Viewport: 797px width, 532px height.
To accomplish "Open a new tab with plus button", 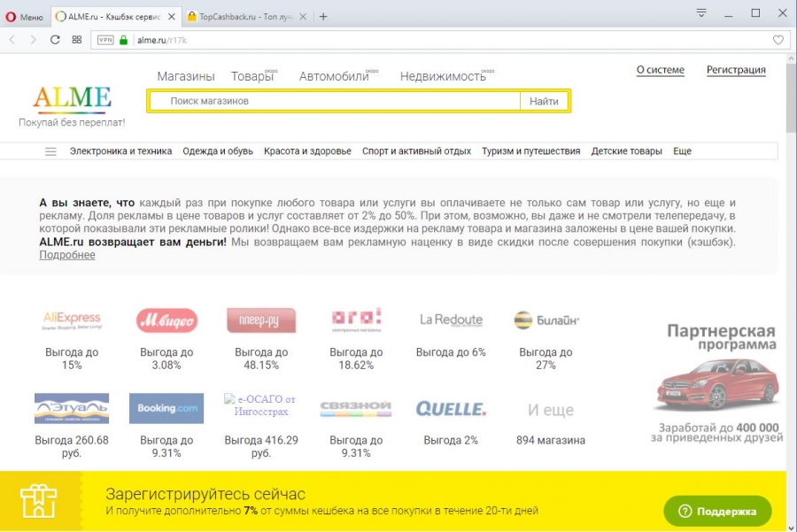I will pyautogui.click(x=323, y=17).
